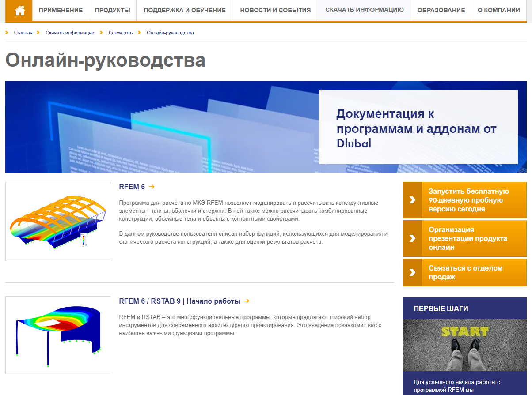Click the breadcrumb chevron before Главная
The width and height of the screenshot is (532, 395).
(x=6, y=32)
